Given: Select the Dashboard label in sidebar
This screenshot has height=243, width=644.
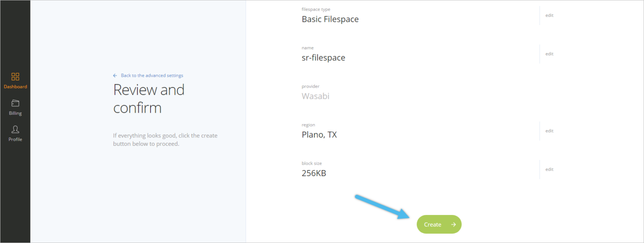Looking at the screenshot, I should [15, 87].
